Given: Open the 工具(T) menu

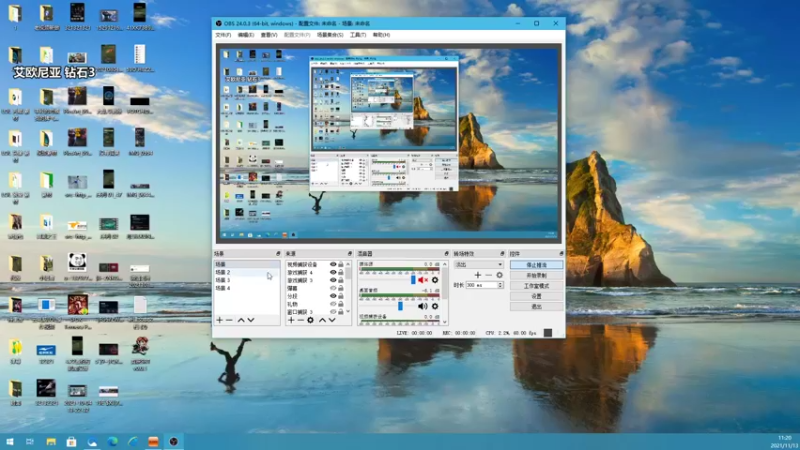Looking at the screenshot, I should (358, 35).
